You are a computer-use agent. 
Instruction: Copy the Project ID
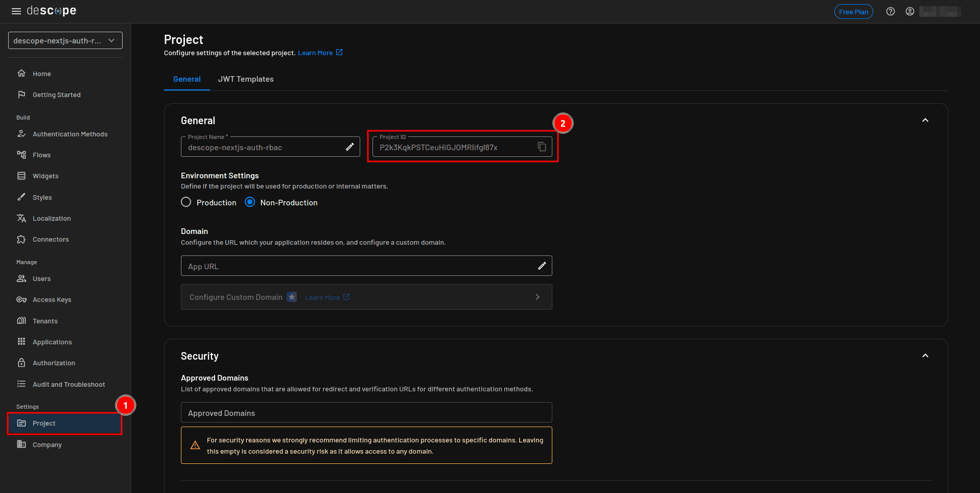(x=542, y=147)
